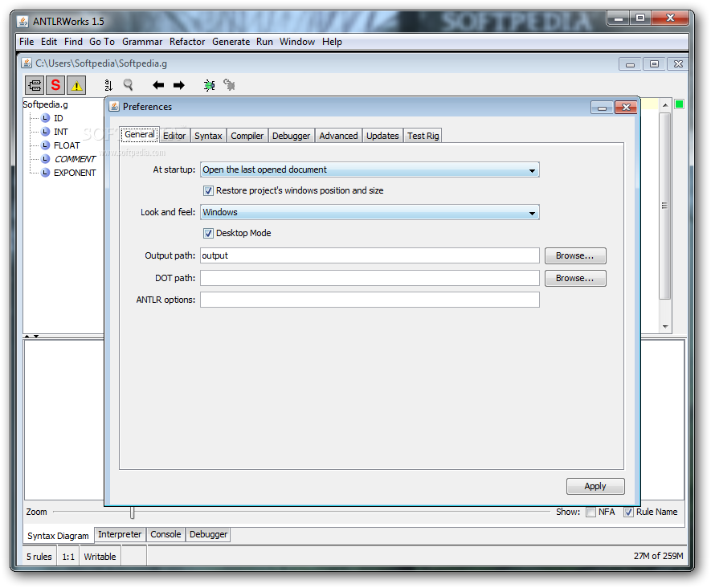The width and height of the screenshot is (711, 588).
Task: Open the Refactor menu
Action: (187, 42)
